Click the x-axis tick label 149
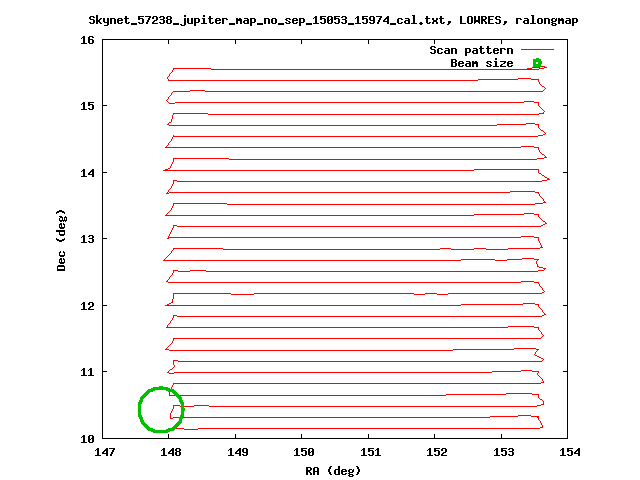640x480 pixels. (x=238, y=452)
